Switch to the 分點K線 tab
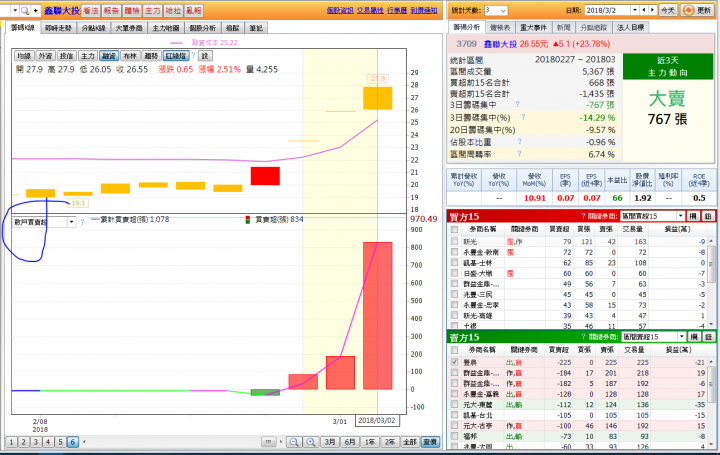 (x=94, y=28)
